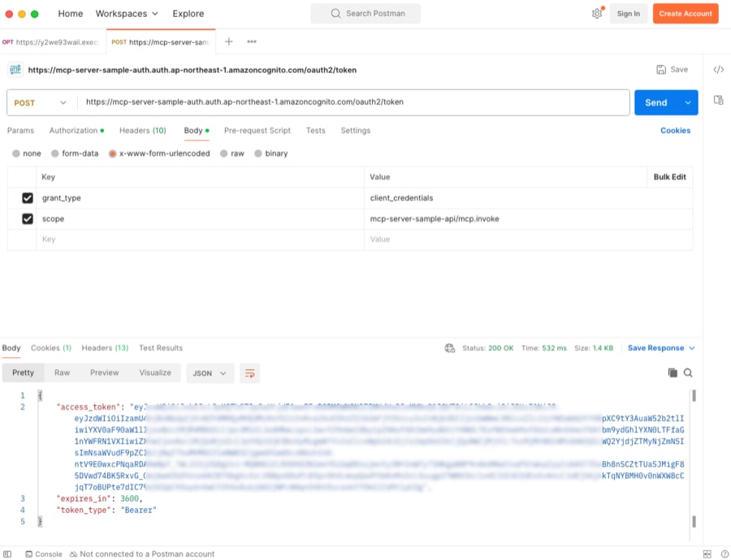The image size is (731, 560).
Task: Open the Authorization tab
Action: pos(76,131)
